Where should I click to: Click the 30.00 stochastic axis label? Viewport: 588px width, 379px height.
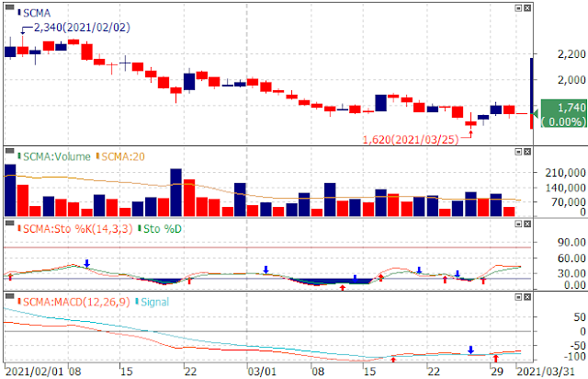[x=571, y=274]
